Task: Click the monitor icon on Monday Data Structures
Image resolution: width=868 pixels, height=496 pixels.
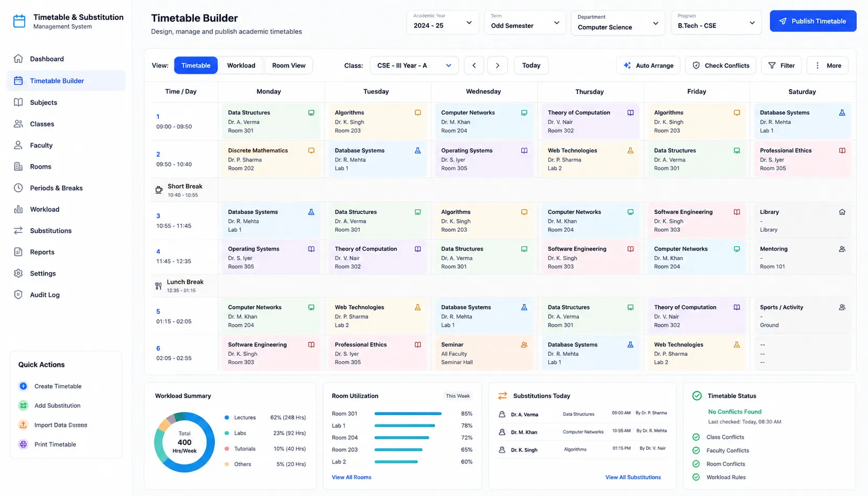Action: (311, 112)
